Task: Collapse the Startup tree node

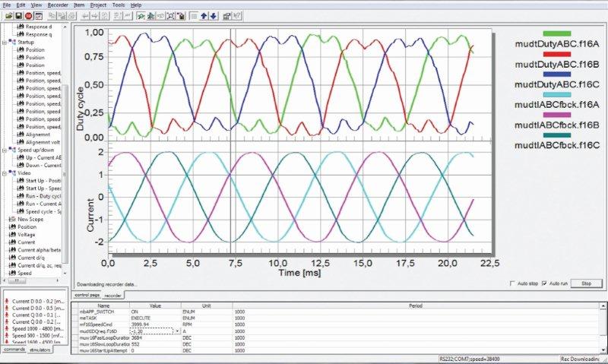Action: pos(5,43)
